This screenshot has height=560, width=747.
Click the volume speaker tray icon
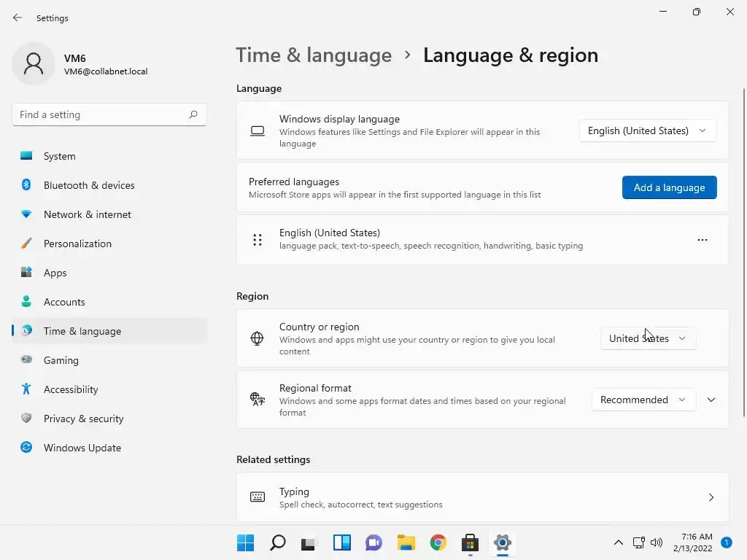(657, 542)
